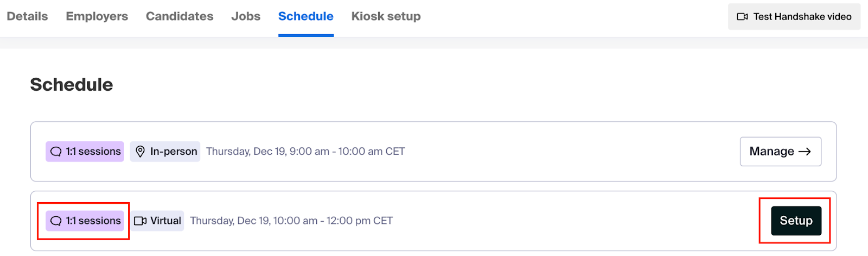
Task: Click the video camera icon in Test Handshake button
Action: [742, 17]
